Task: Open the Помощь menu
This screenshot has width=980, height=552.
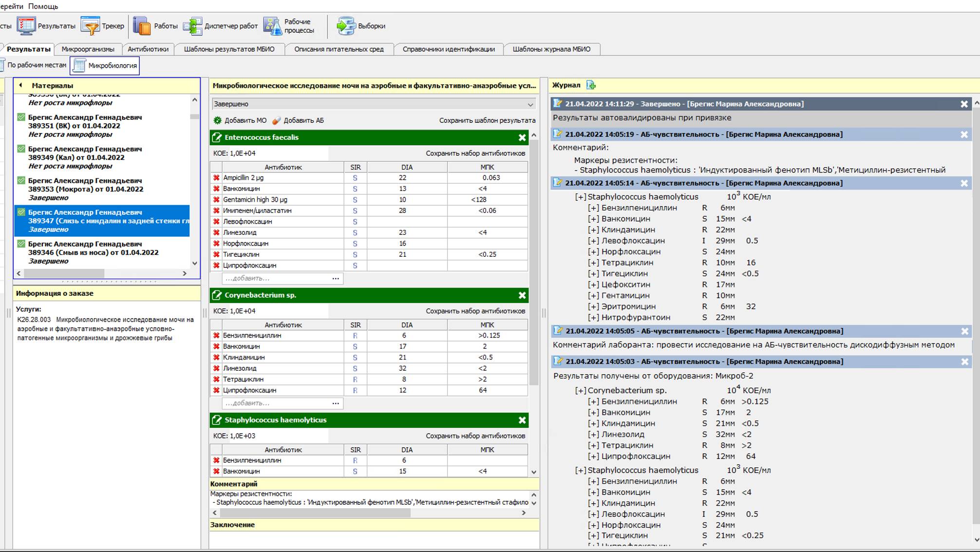Action: (x=43, y=6)
